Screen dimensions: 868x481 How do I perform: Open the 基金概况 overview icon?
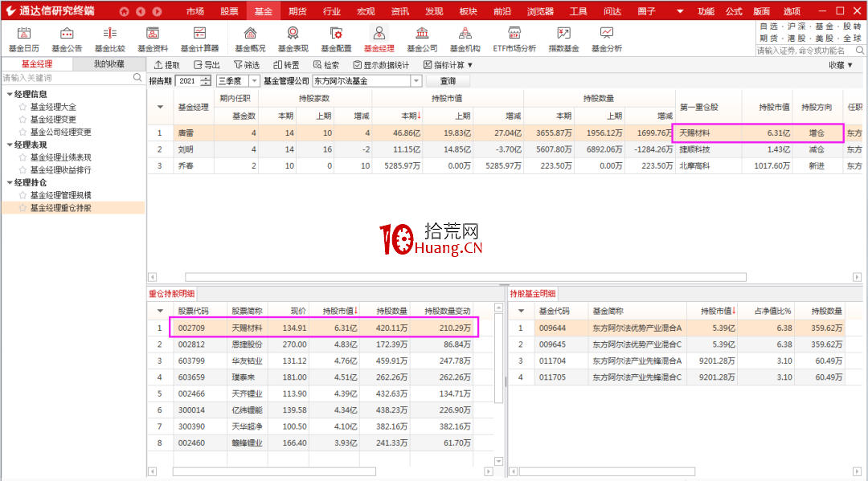click(x=250, y=40)
